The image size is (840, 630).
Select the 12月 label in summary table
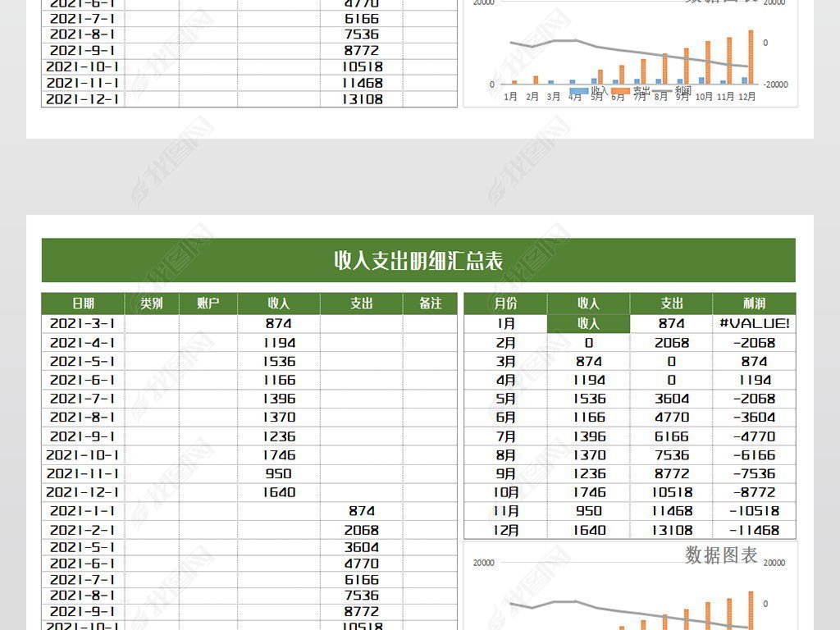(x=505, y=530)
